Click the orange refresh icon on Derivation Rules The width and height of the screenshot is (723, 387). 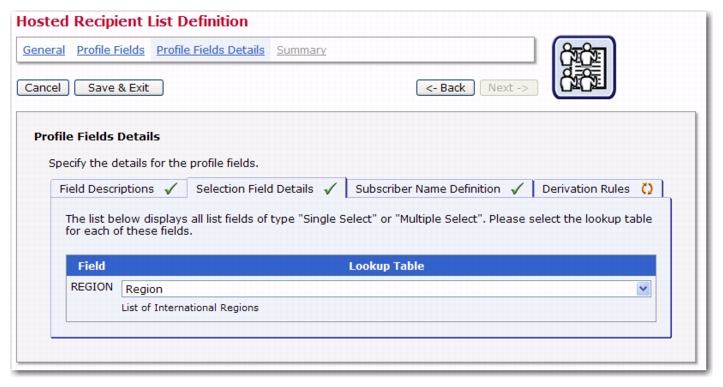coord(647,189)
